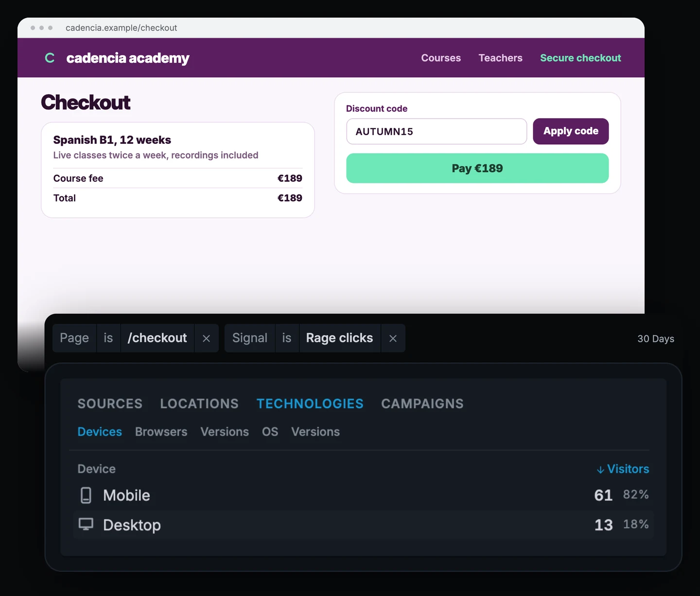This screenshot has width=700, height=596.
Task: Click the Course fee €189 amount
Action: [x=290, y=178]
